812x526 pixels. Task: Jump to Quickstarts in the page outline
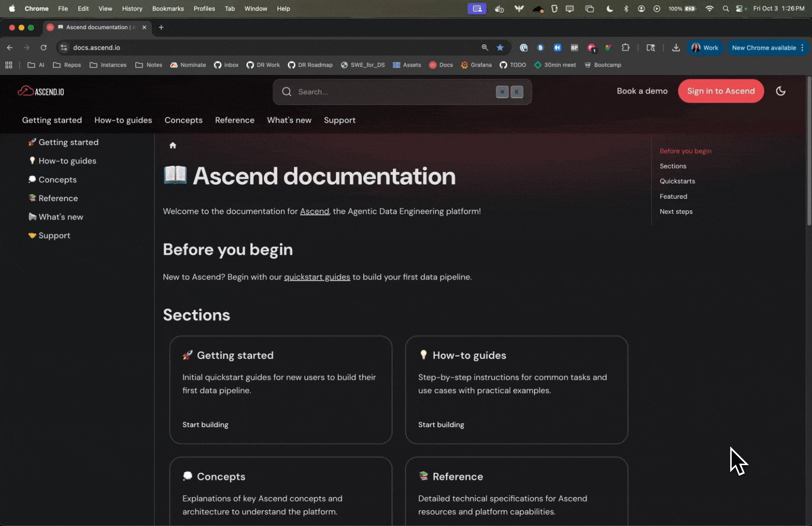tap(677, 181)
